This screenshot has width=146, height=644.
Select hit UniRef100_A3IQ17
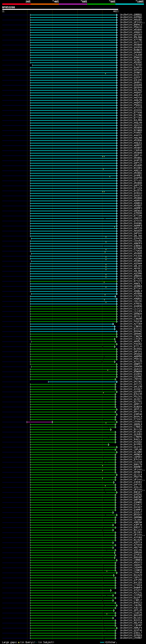(131, 389)
